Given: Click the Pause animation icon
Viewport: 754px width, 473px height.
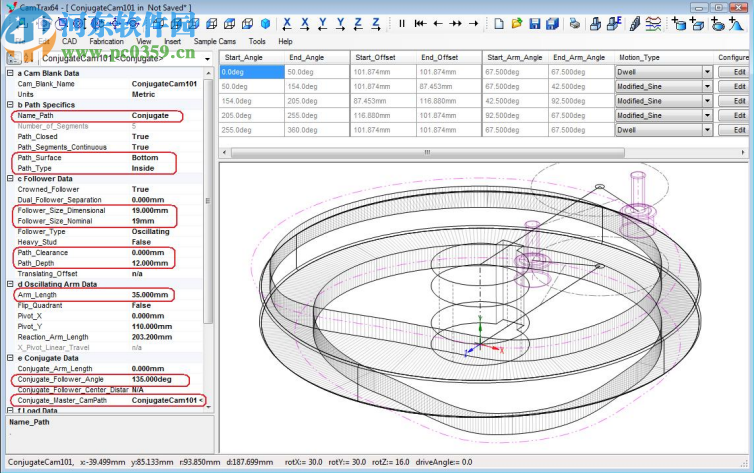Looking at the screenshot, I should point(402,23).
